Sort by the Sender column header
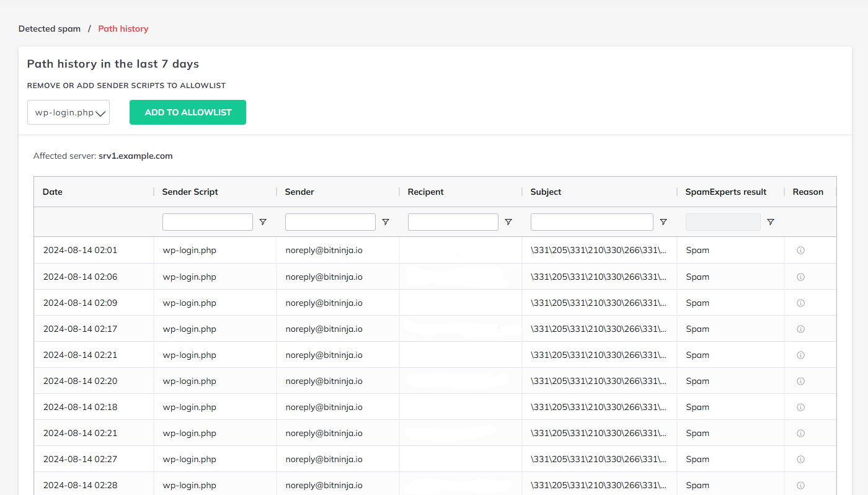 click(x=299, y=192)
